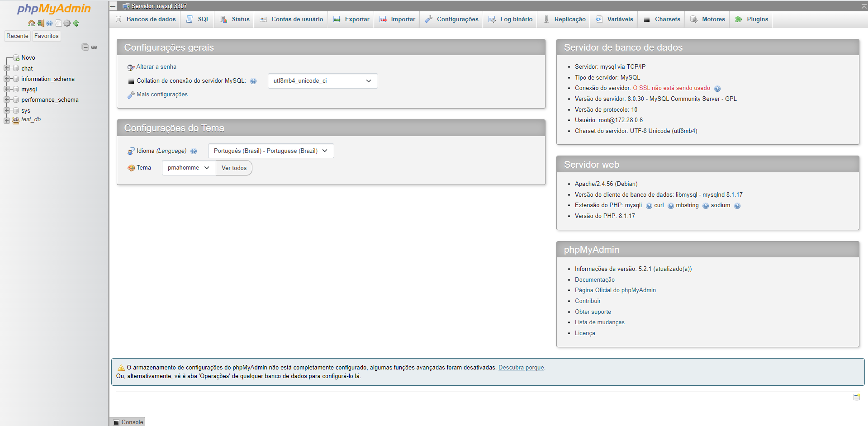Open the Replicação tab
Screen dimensions: 868x426
tap(564, 19)
